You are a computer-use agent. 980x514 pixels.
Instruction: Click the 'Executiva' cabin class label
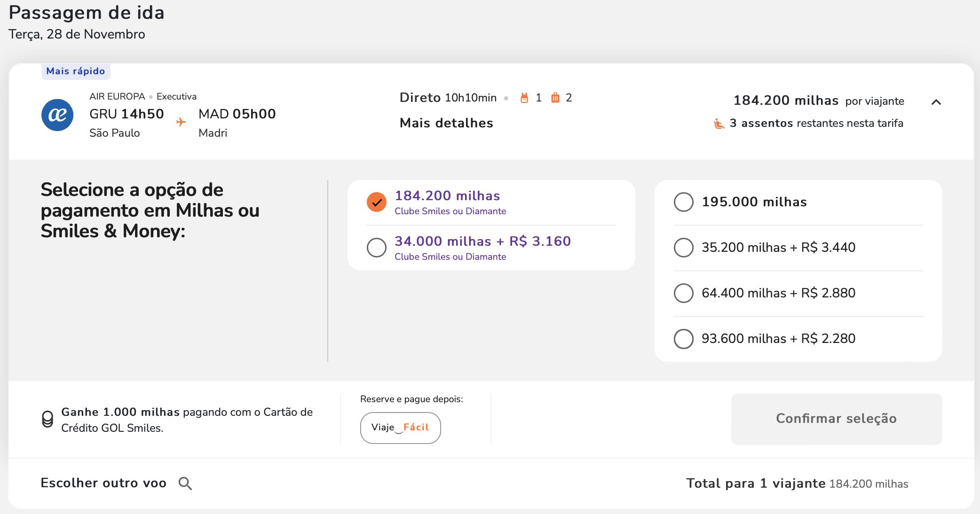click(176, 96)
